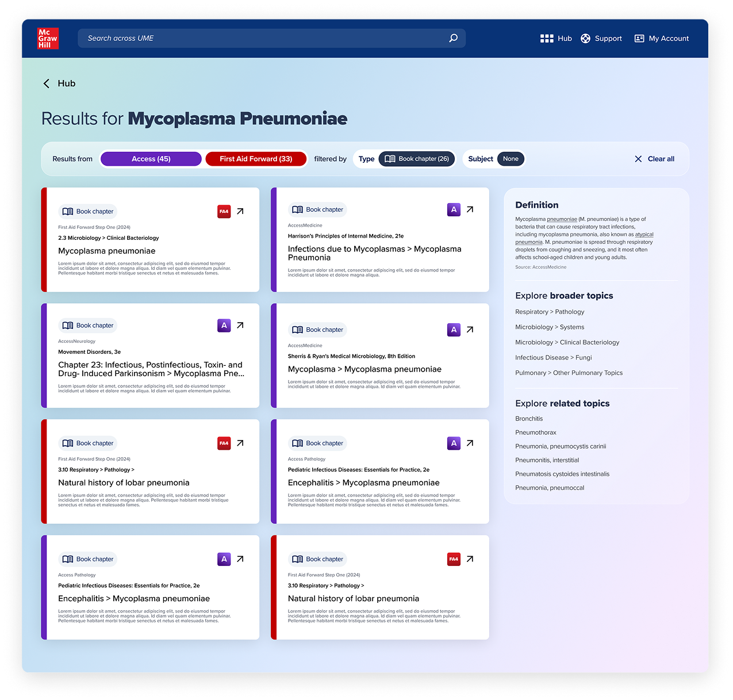Click Harrison's Principles of Internal Medicine, 21e
This screenshot has height=700, width=733.
click(346, 236)
